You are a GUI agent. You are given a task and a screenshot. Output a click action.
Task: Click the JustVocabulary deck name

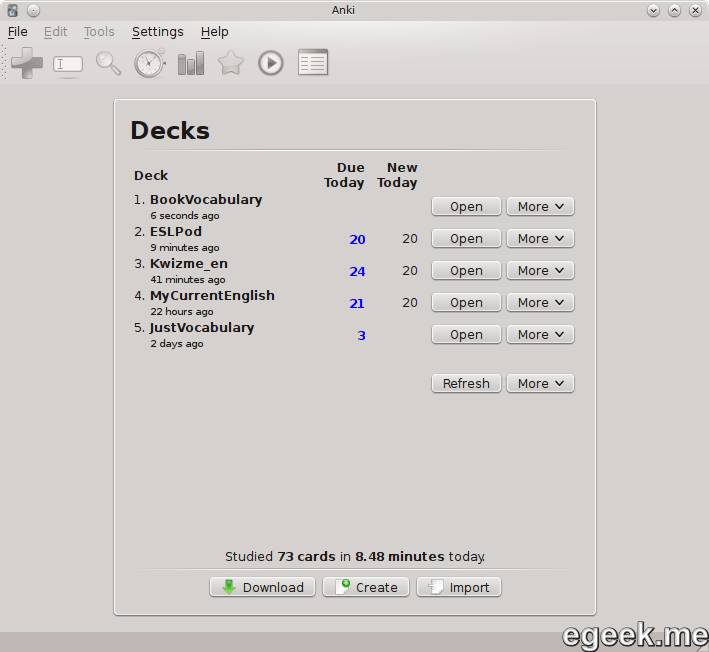tap(202, 328)
